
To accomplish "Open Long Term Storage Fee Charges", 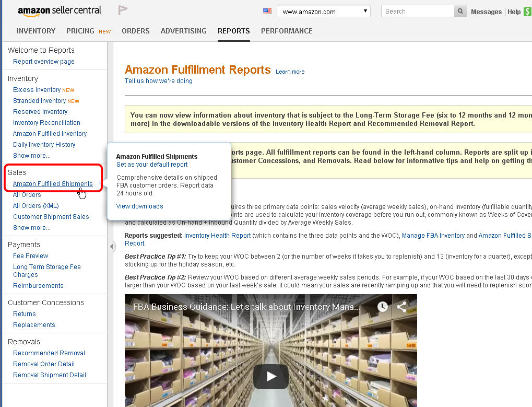I will pyautogui.click(x=47, y=271).
